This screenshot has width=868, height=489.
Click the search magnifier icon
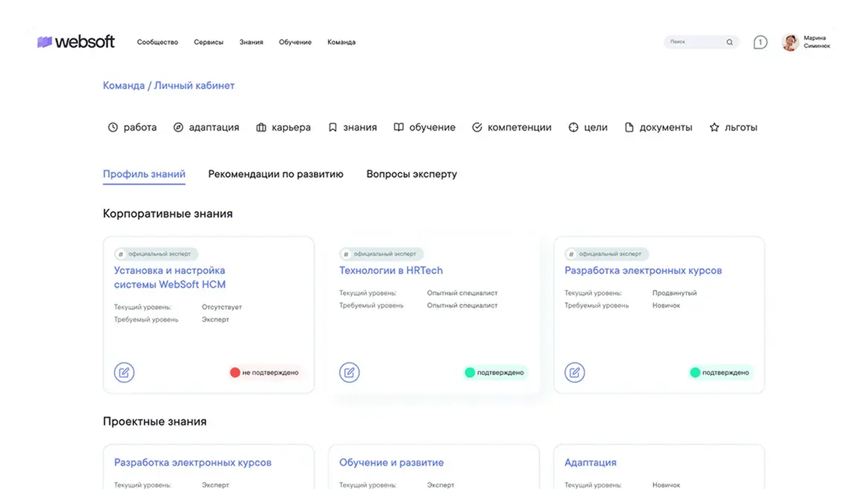coord(729,42)
